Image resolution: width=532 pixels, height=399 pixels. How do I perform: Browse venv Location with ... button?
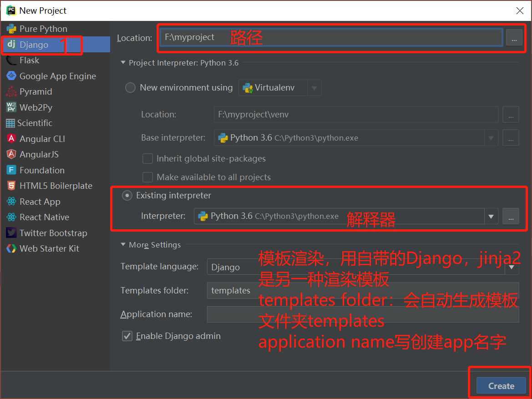[x=511, y=115]
